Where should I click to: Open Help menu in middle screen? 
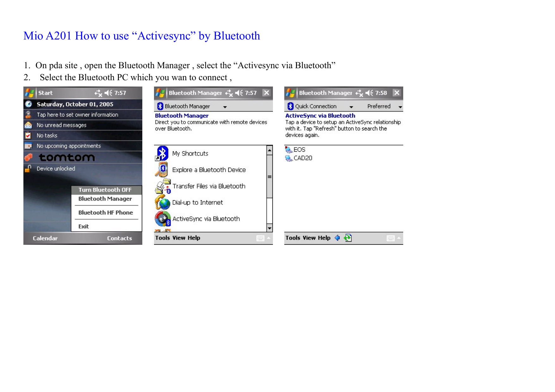click(x=194, y=238)
